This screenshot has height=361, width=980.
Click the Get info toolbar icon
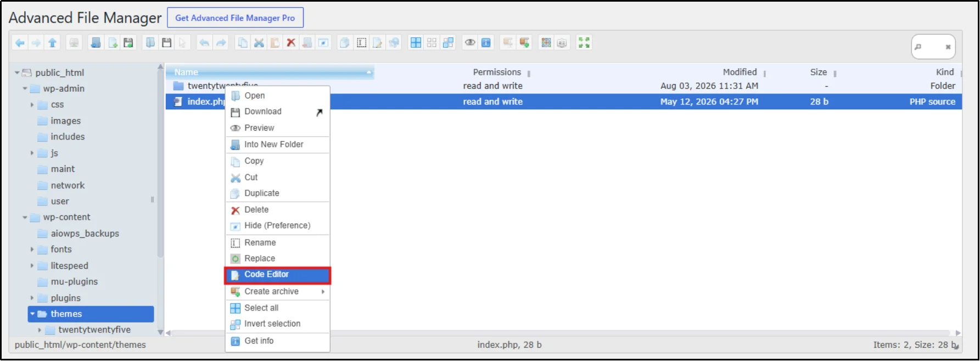click(486, 43)
